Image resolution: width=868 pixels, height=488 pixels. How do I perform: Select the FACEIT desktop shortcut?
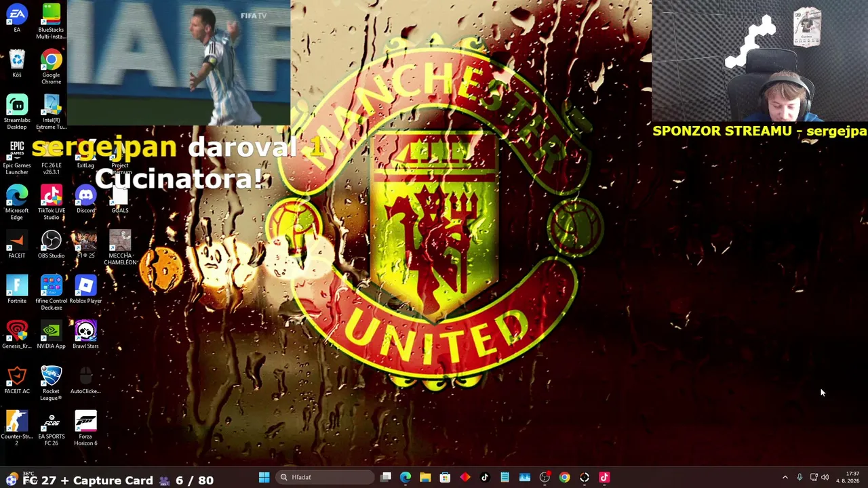[x=17, y=245]
